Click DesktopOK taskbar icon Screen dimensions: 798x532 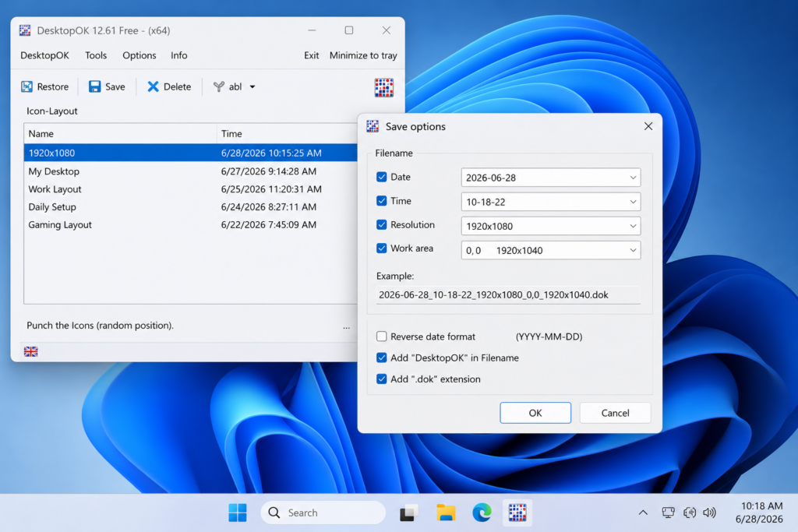(x=517, y=513)
